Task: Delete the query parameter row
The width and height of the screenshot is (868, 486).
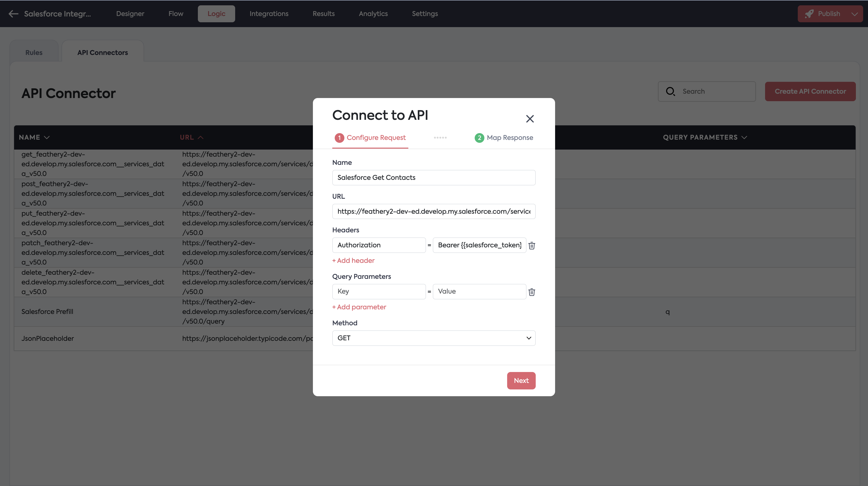Action: tap(532, 292)
